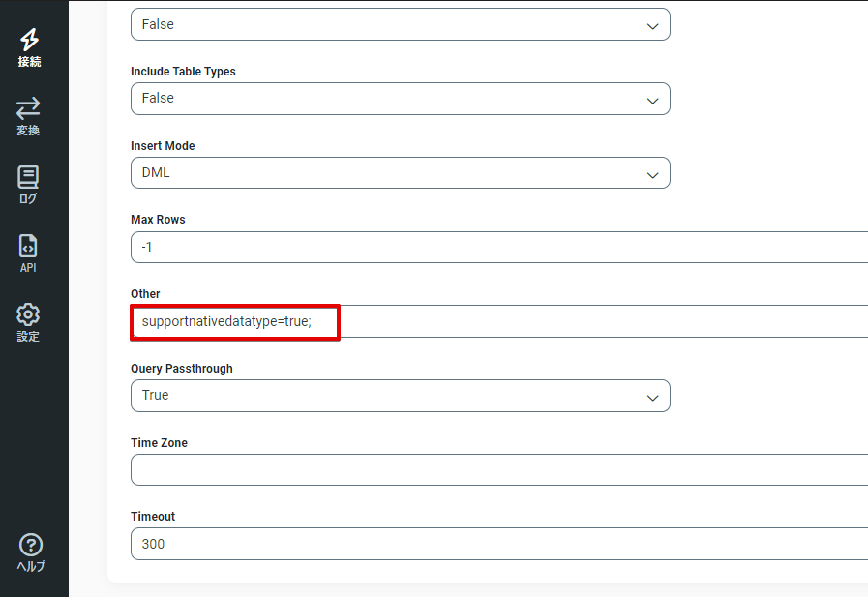Select the 接続 sidebar menu label

(x=29, y=62)
